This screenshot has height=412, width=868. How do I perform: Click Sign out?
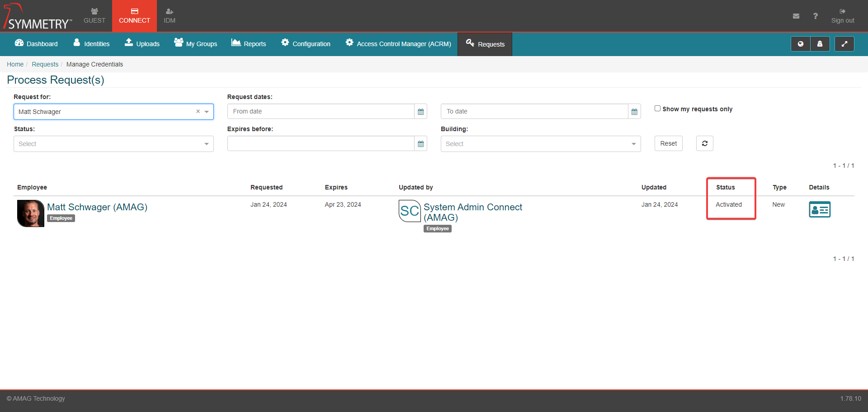(x=843, y=16)
